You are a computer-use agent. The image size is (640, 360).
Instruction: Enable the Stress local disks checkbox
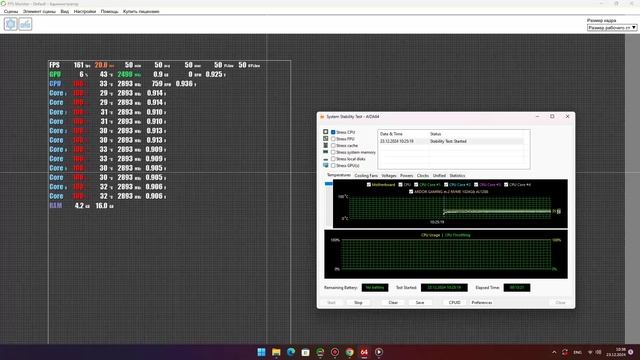(333, 159)
